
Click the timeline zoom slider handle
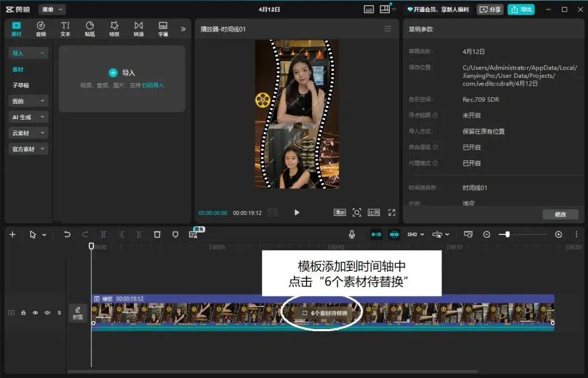pos(507,234)
